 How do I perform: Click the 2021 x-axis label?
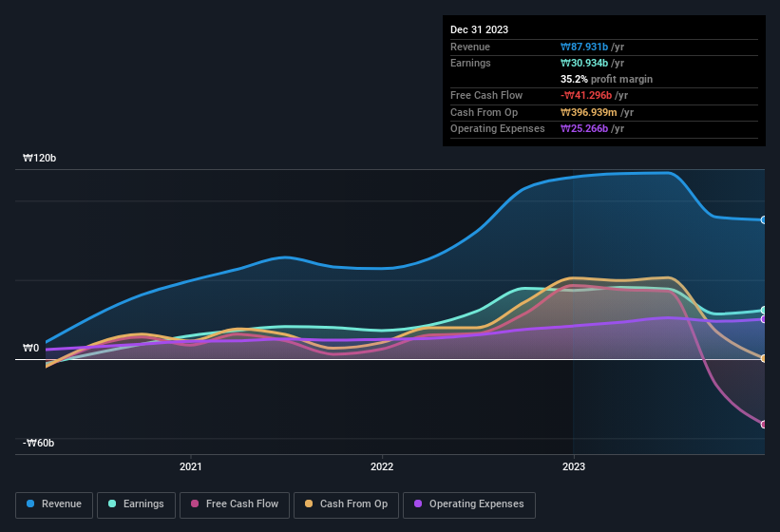pyautogui.click(x=191, y=466)
